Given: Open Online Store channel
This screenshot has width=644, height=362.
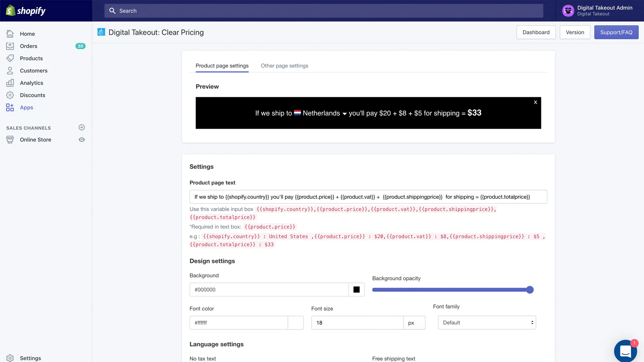Looking at the screenshot, I should tap(35, 140).
